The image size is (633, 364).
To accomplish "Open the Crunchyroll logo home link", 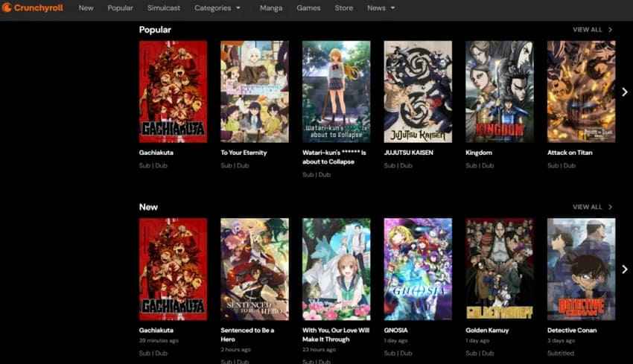I will [x=33, y=7].
